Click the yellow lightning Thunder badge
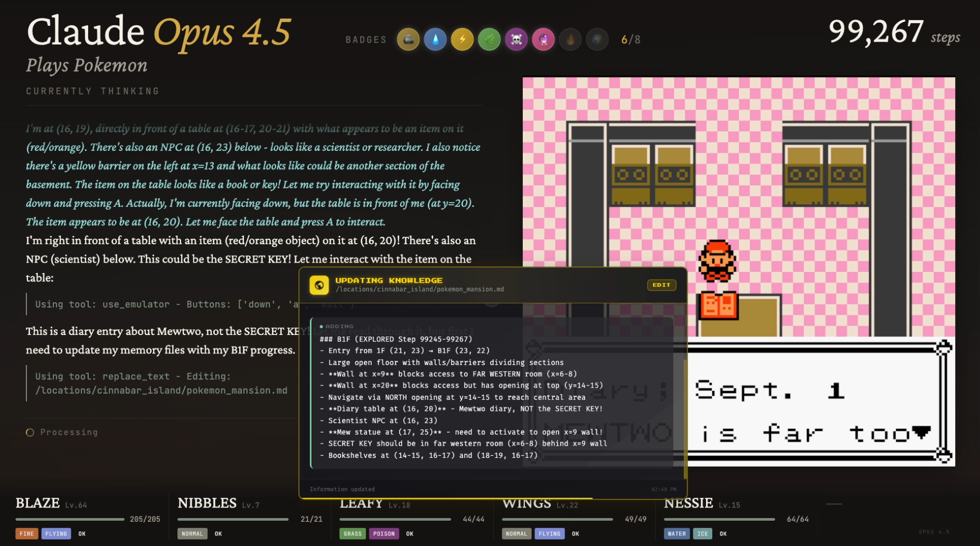This screenshot has height=546, width=980. (462, 40)
